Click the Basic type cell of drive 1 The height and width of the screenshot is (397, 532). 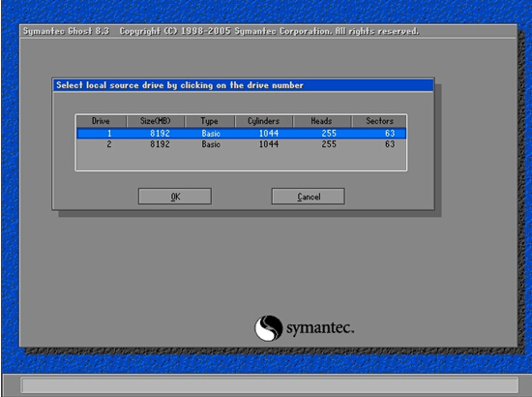(211, 134)
